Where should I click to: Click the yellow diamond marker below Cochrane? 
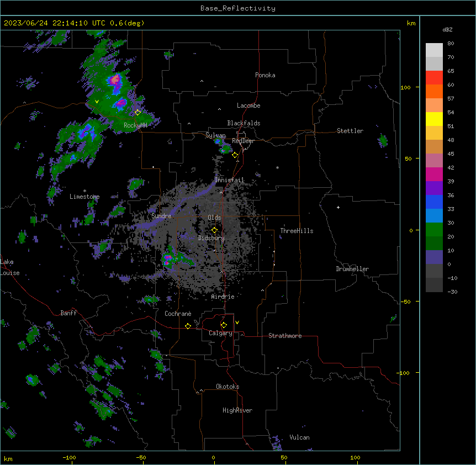(x=188, y=326)
